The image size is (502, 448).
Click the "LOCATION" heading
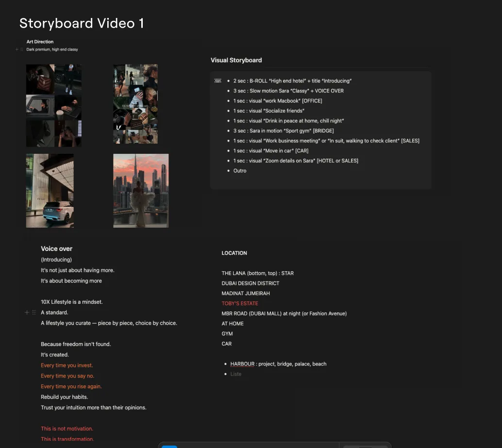click(x=234, y=253)
